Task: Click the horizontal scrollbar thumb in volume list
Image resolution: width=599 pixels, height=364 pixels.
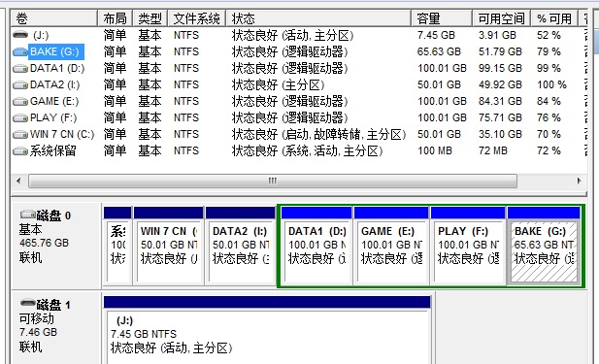Action: tap(273, 181)
